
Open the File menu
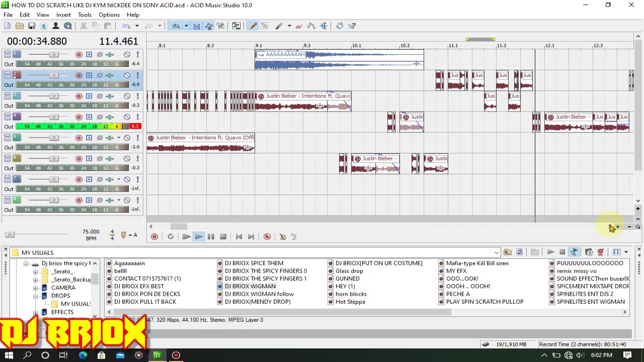click(x=8, y=15)
